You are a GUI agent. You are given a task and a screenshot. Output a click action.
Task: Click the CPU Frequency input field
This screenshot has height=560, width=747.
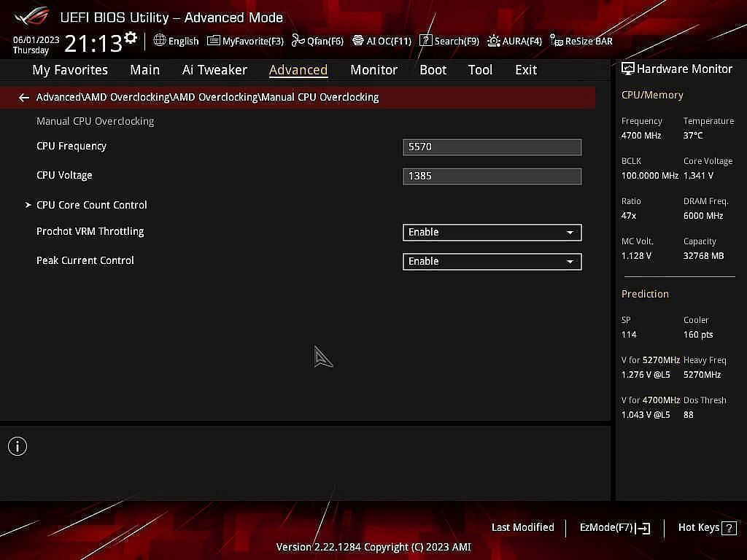492,147
